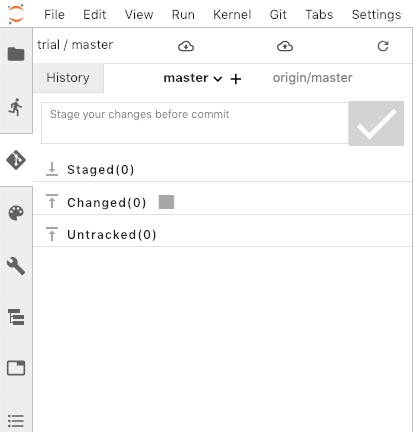The image size is (413, 432).
Task: Open the wrench Property Inspector icon
Action: pos(16,266)
